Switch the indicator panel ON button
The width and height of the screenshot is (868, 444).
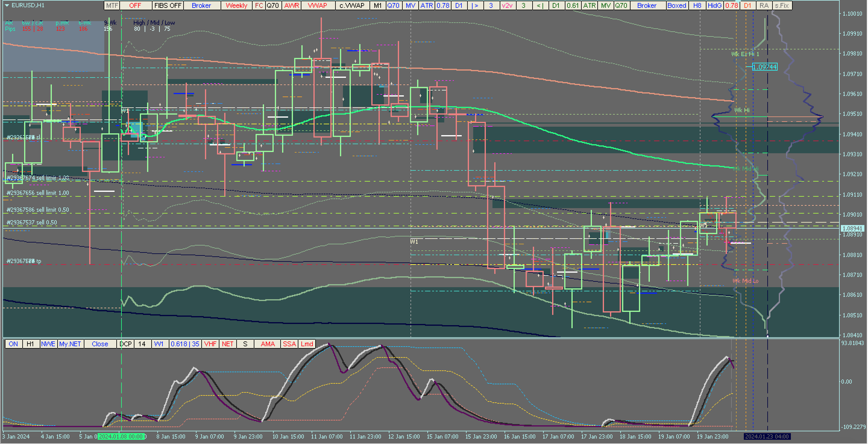tap(14, 344)
